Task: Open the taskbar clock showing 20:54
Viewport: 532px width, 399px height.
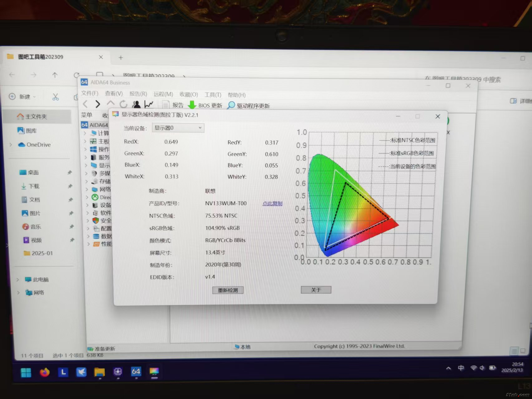Action: 513,367
